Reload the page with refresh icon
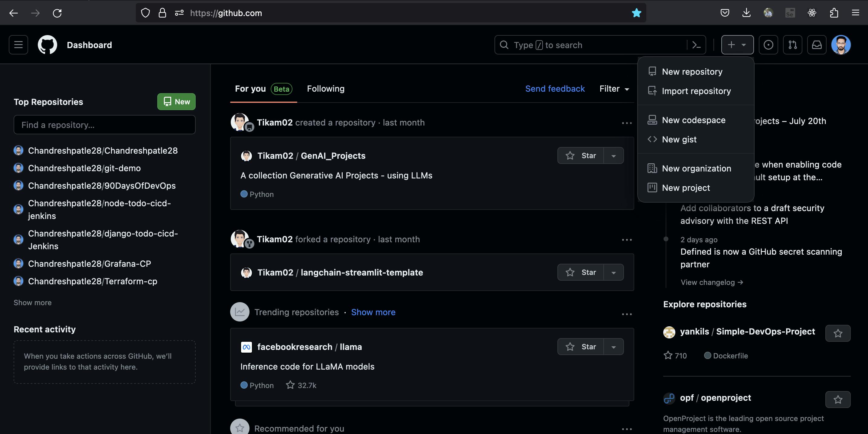 click(57, 13)
